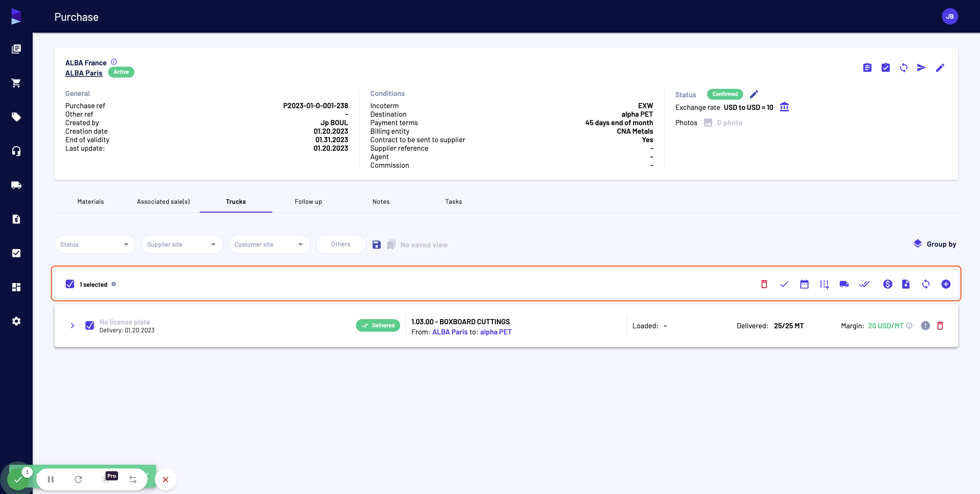Click the double checkmark icon in selection toolbar

pyautogui.click(x=864, y=284)
